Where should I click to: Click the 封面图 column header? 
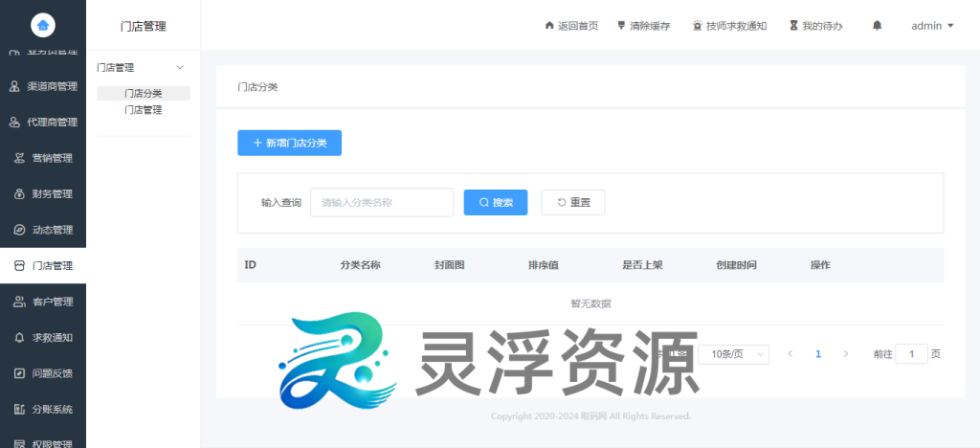point(450,265)
